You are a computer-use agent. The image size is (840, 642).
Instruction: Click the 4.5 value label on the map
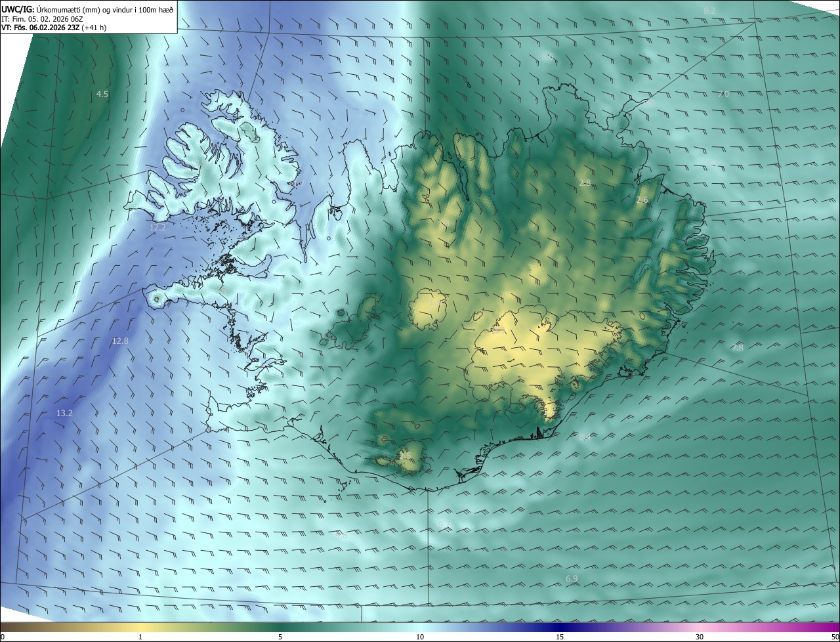102,95
